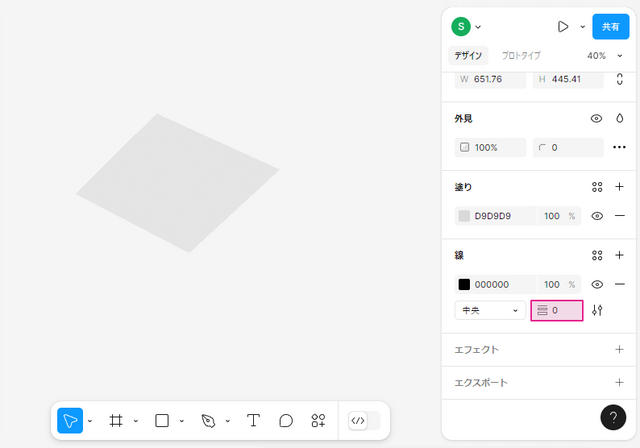
Task: Click the Present play button
Action: click(x=563, y=27)
